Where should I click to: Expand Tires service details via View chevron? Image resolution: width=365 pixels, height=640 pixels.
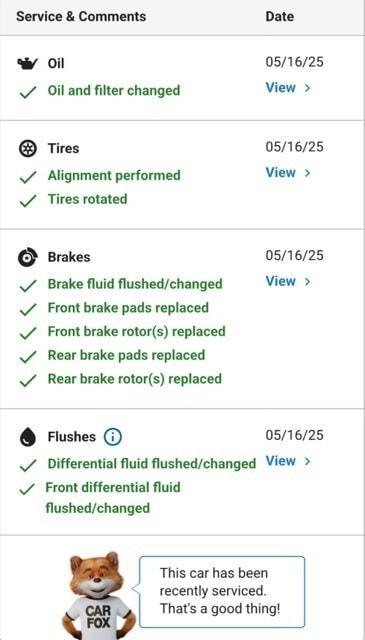pyautogui.click(x=307, y=173)
